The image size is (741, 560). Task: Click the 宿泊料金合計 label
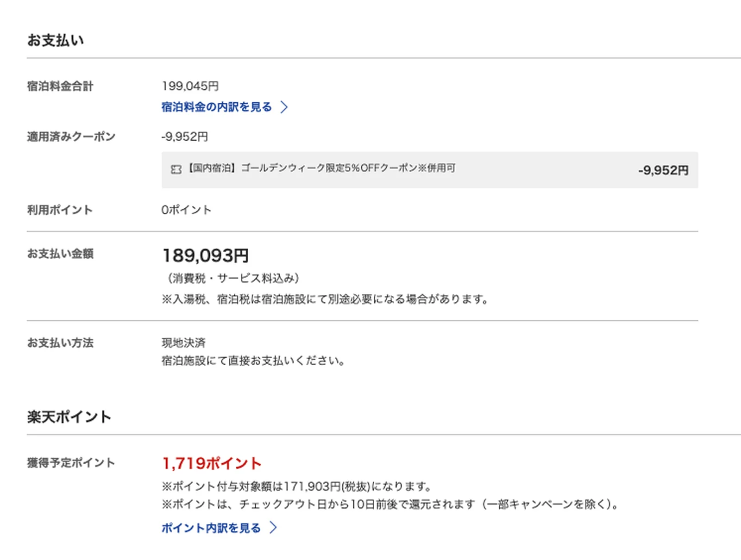60,86
